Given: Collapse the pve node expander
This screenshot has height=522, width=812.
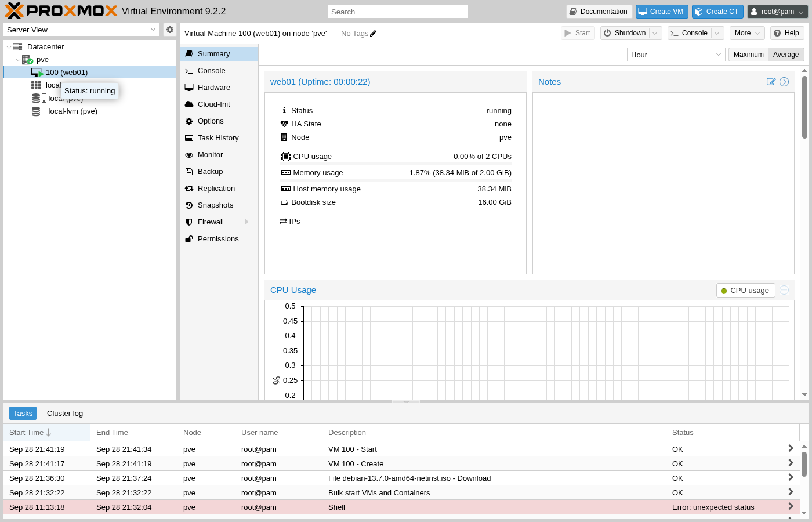Looking at the screenshot, I should pos(18,60).
